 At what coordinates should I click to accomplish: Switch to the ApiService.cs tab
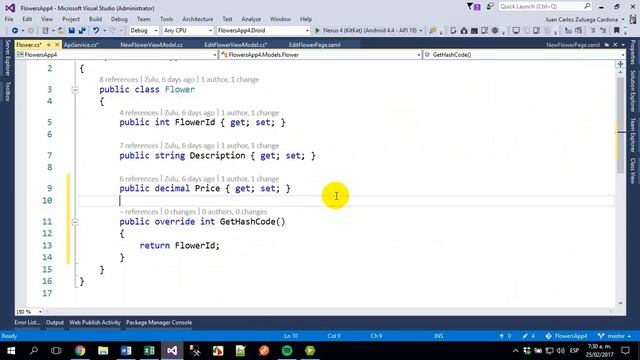click(81, 45)
